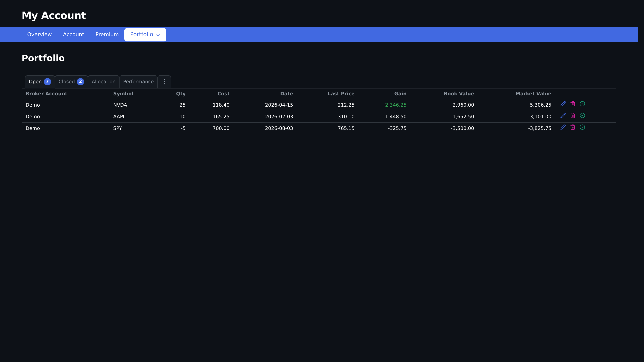Click the date 2026-04-15
Viewport: 644px width, 362px height.
pos(279,105)
